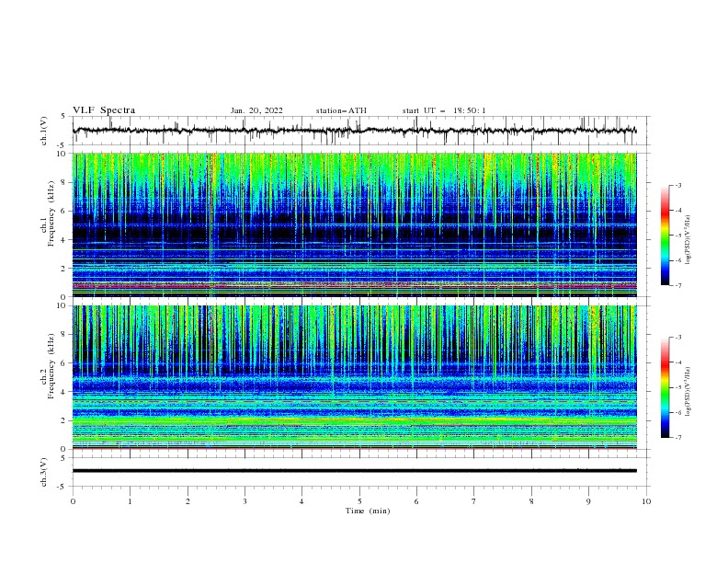Click the ch.1 voltage waveform trace
Image resolution: width=728 pixels, height=563 pixels.
point(354,131)
